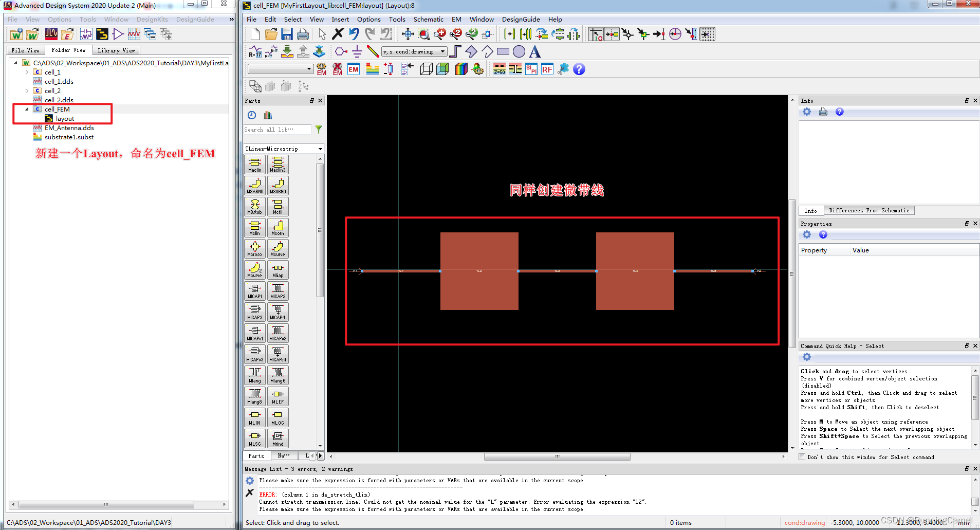The image size is (980, 530).
Task: Insert an MLIN microstrip line component
Action: [x=255, y=417]
